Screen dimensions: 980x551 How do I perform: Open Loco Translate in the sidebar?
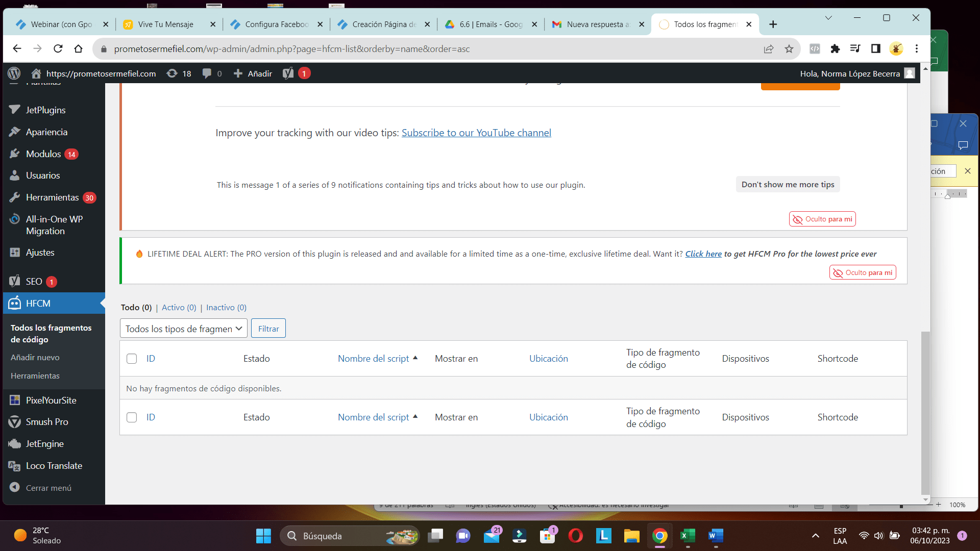point(54,465)
